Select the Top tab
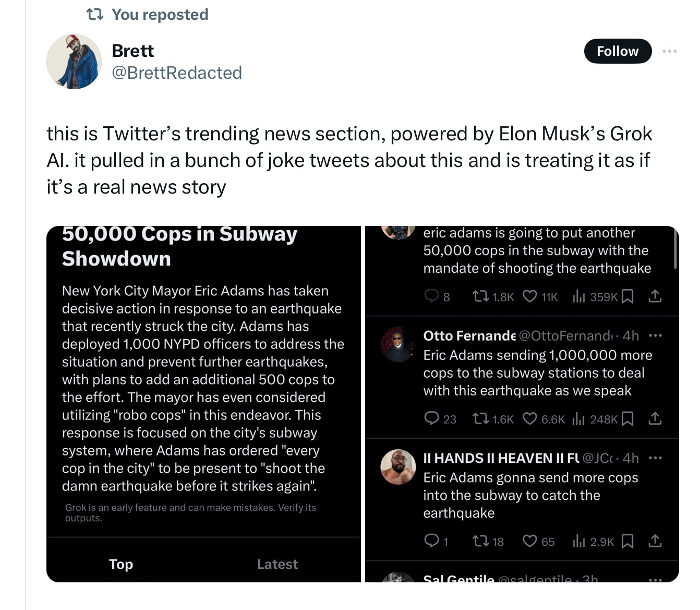This screenshot has width=700, height=610. tap(121, 564)
